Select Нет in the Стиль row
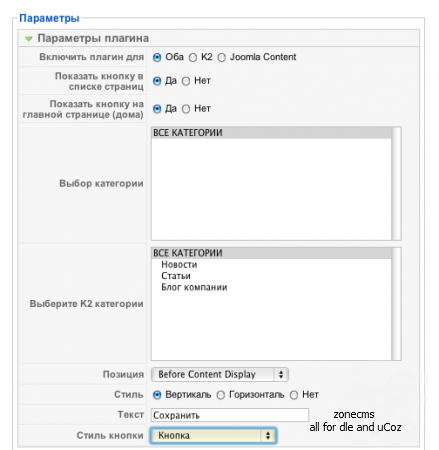Viewport: 439px width, 450px height. (x=294, y=395)
